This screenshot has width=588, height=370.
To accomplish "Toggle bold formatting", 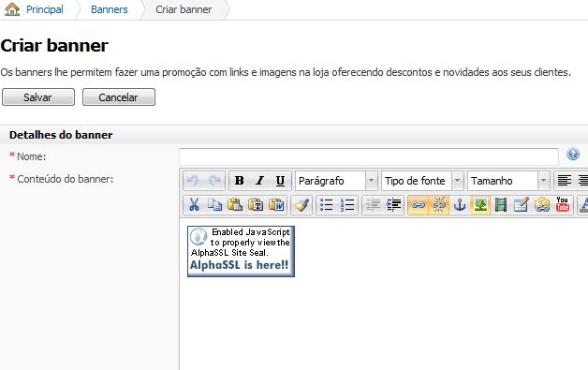I will point(240,181).
